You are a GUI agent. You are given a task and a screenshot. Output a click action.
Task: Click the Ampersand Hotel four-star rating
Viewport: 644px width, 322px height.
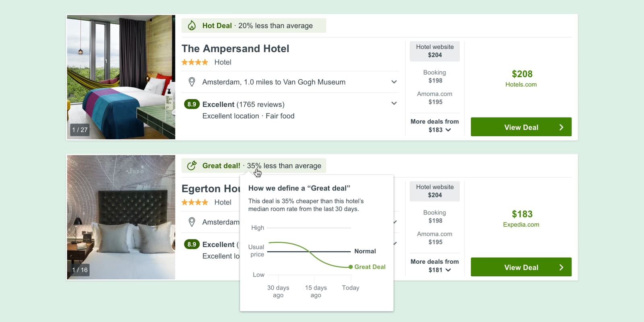point(195,62)
